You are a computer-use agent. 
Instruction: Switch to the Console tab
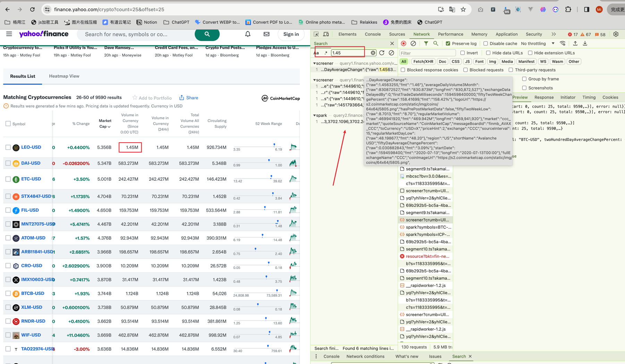click(x=373, y=34)
